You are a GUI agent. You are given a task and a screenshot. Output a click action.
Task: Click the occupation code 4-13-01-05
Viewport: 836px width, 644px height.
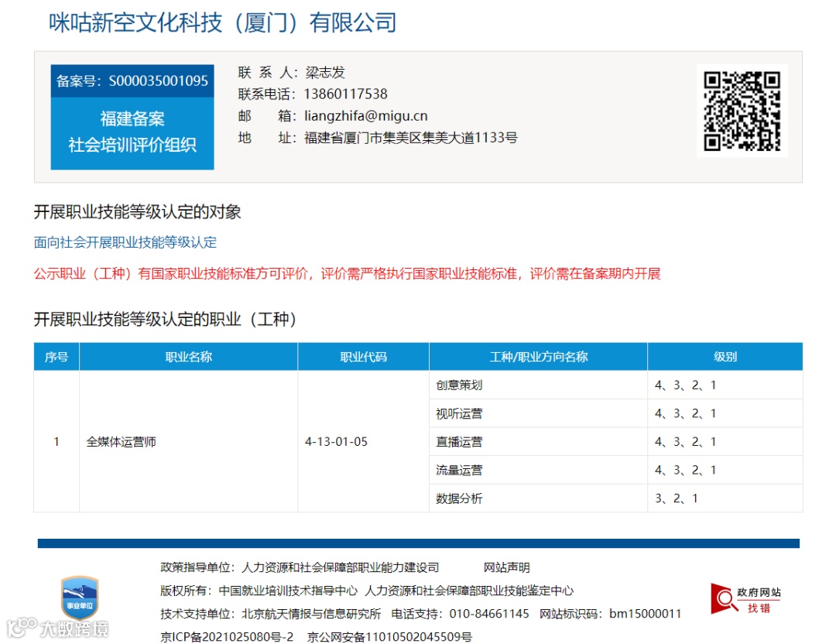[x=337, y=441]
